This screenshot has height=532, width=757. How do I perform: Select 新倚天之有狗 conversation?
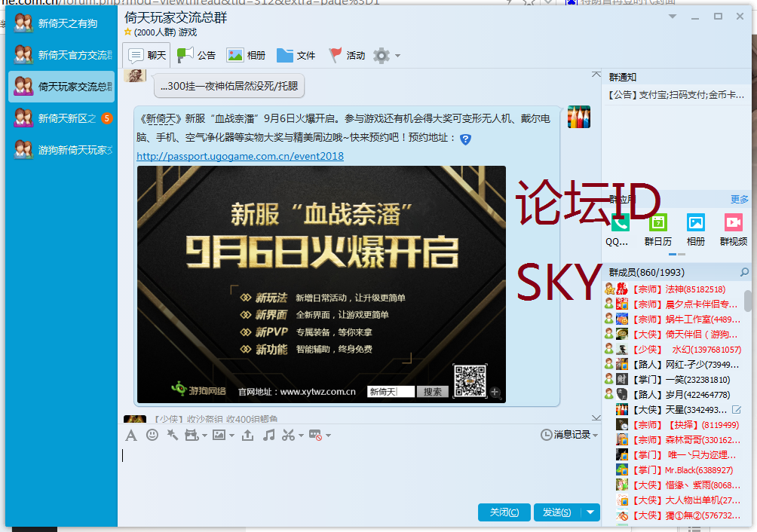[x=61, y=23]
